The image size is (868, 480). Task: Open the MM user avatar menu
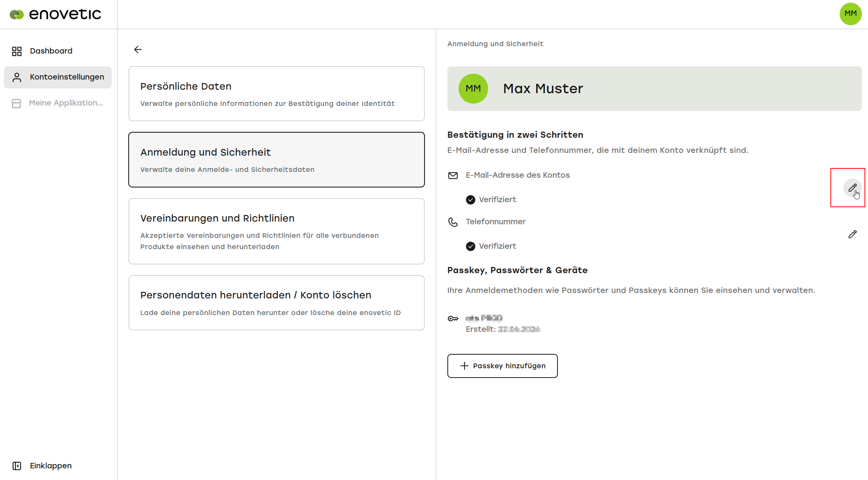pyautogui.click(x=851, y=14)
